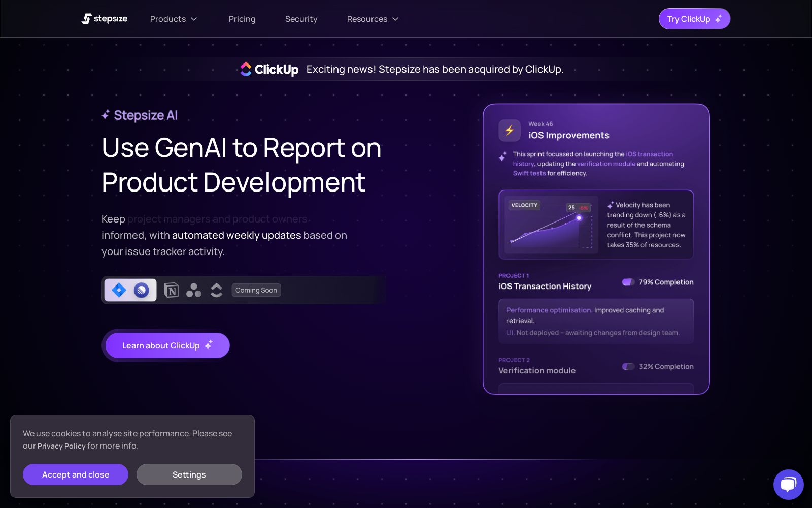Open the Security page
This screenshot has width=812, height=508.
301,19
